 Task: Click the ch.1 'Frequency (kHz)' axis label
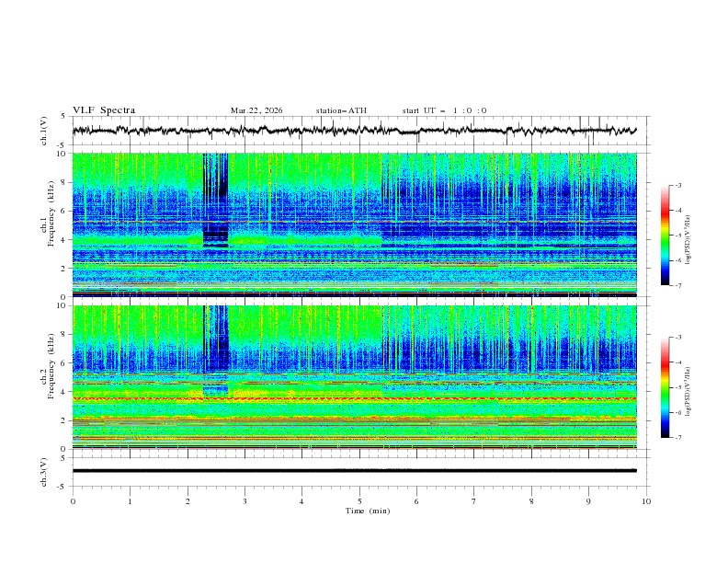pos(51,214)
